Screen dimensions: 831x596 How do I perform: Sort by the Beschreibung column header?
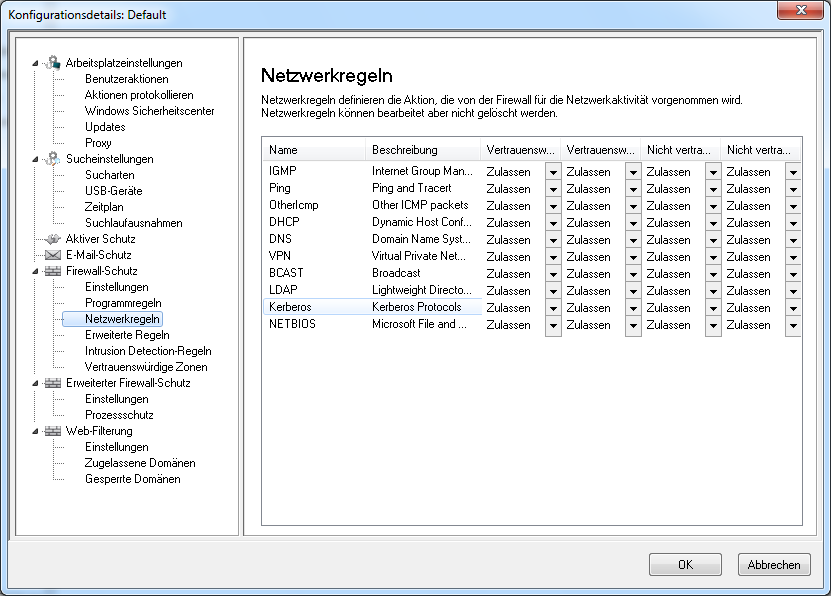(422, 150)
